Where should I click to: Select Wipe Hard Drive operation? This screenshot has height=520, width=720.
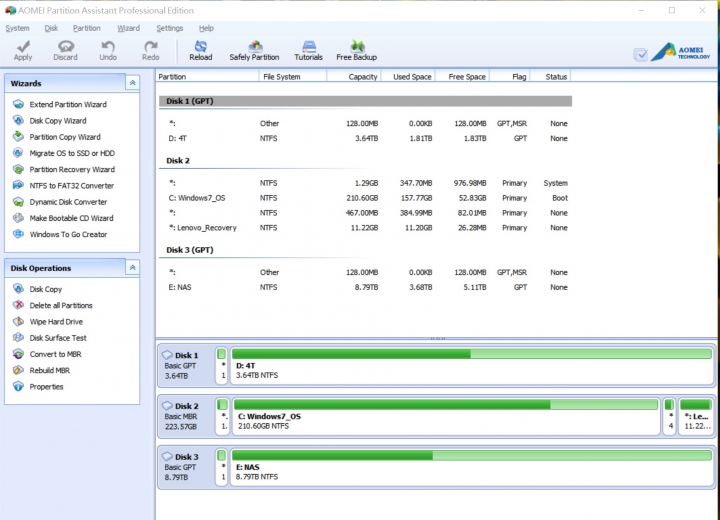click(x=56, y=322)
